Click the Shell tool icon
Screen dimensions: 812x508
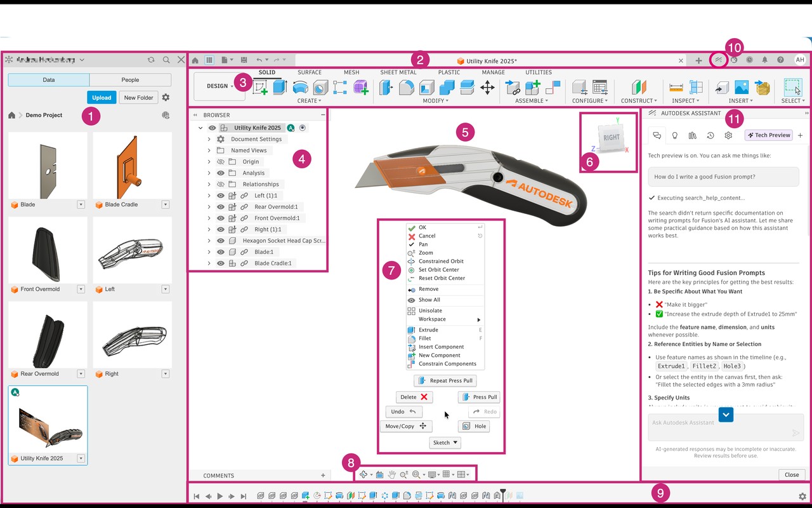(427, 88)
